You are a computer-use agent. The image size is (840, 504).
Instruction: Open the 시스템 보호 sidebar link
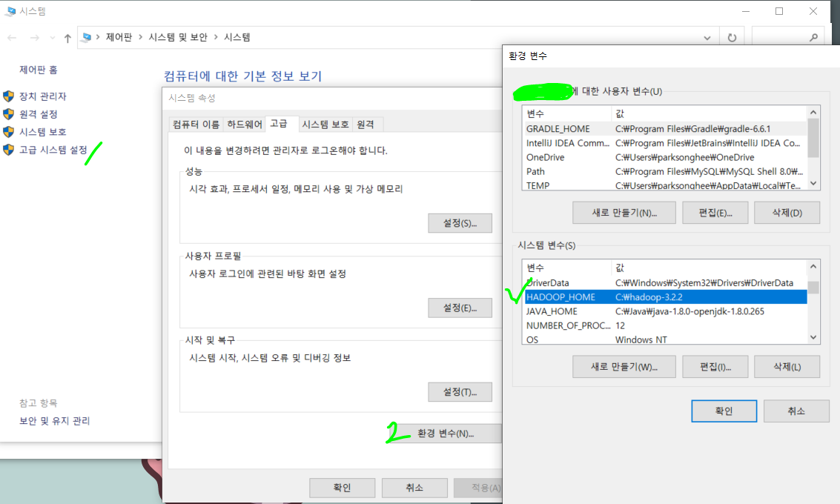point(43,132)
